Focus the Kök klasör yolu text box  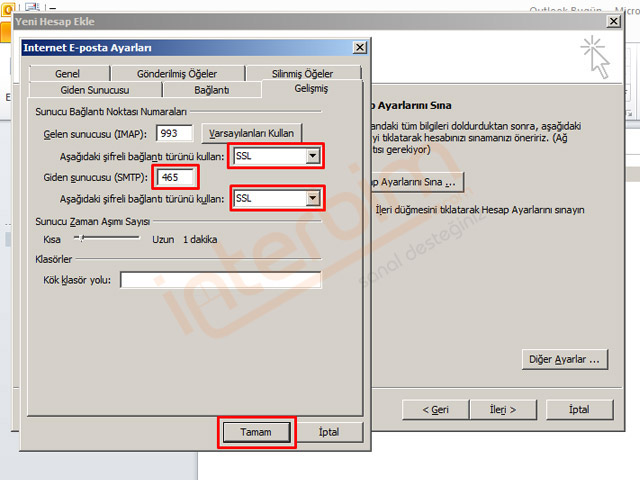[220, 280]
